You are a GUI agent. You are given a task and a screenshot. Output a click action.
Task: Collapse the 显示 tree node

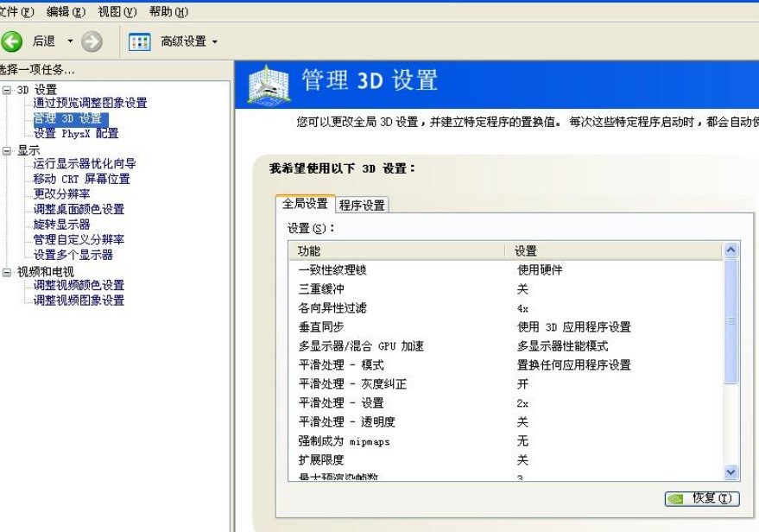[x=7, y=150]
